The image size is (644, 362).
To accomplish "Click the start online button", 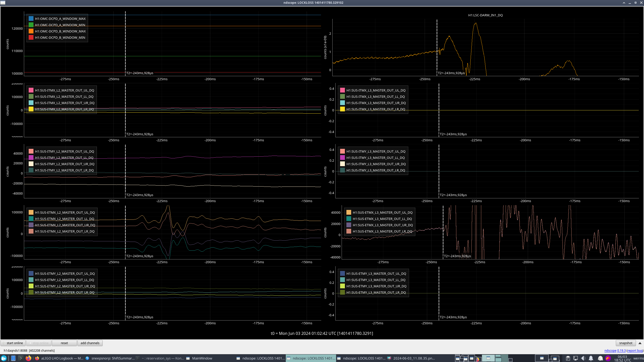I will [x=13, y=343].
